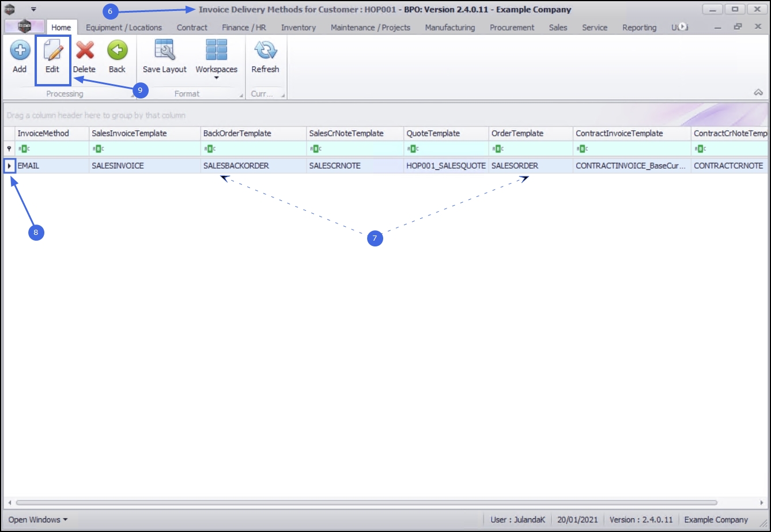This screenshot has width=771, height=532.
Task: Collapse the ribbon with chevron icon
Action: [758, 93]
